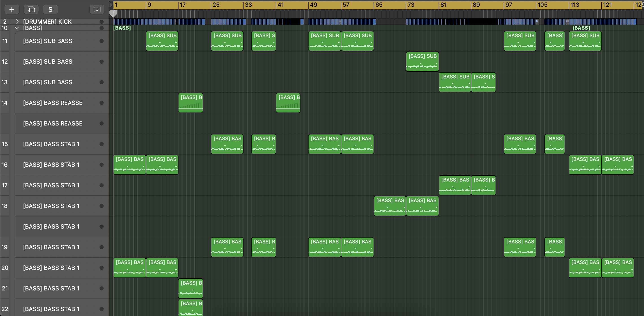Toggle the dot on the DRUMMER KICK track

102,22
